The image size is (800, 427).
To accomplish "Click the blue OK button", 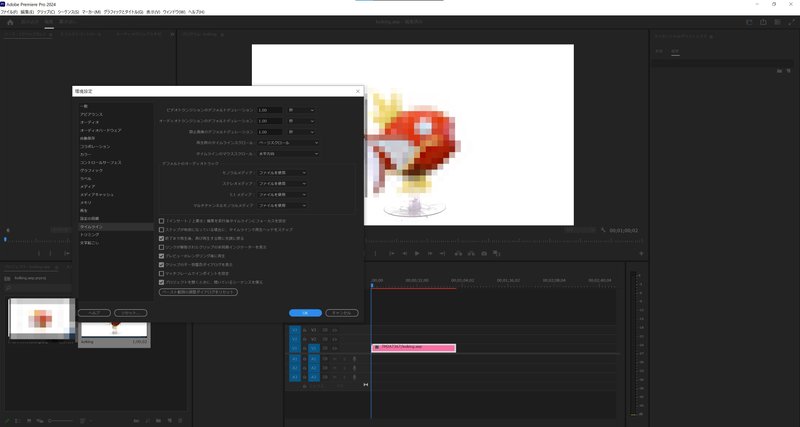I will pyautogui.click(x=305, y=313).
